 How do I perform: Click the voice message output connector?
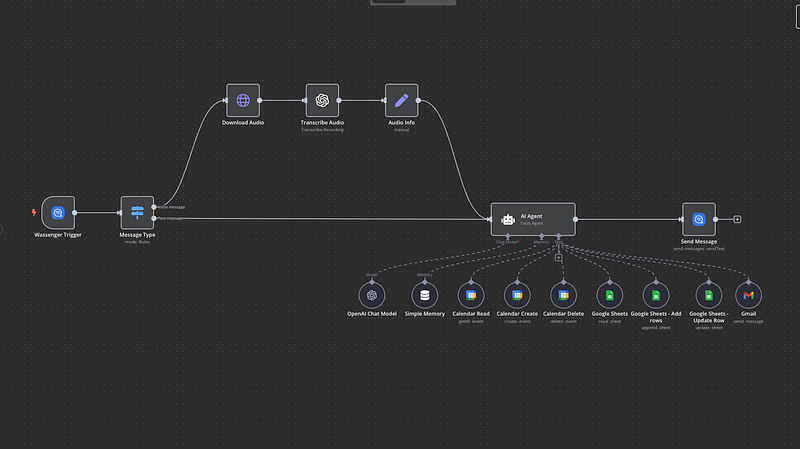pyautogui.click(x=156, y=207)
